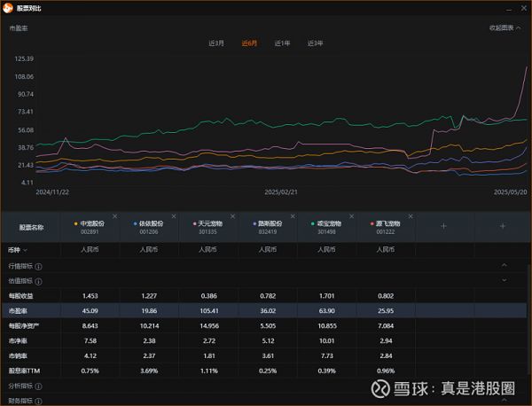The image size is (532, 406).
Task: Select the 市净率 row label
Action: (x=18, y=341)
